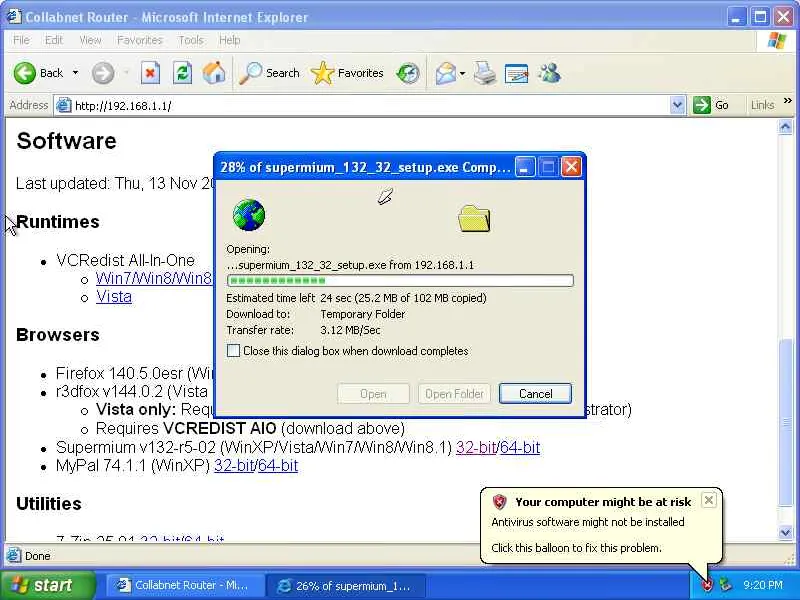Switch to Collabnet Router taskbar item
This screenshot has width=800, height=600.
point(186,585)
